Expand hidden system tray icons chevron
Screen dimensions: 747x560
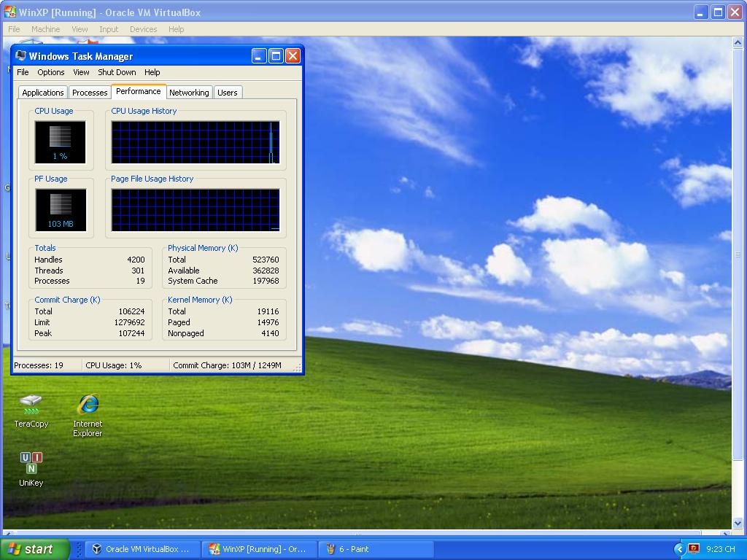click(679, 549)
